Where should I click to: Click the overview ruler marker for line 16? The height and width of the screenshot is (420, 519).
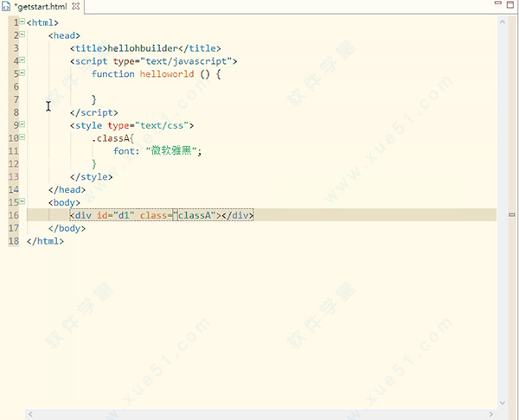tap(512, 214)
